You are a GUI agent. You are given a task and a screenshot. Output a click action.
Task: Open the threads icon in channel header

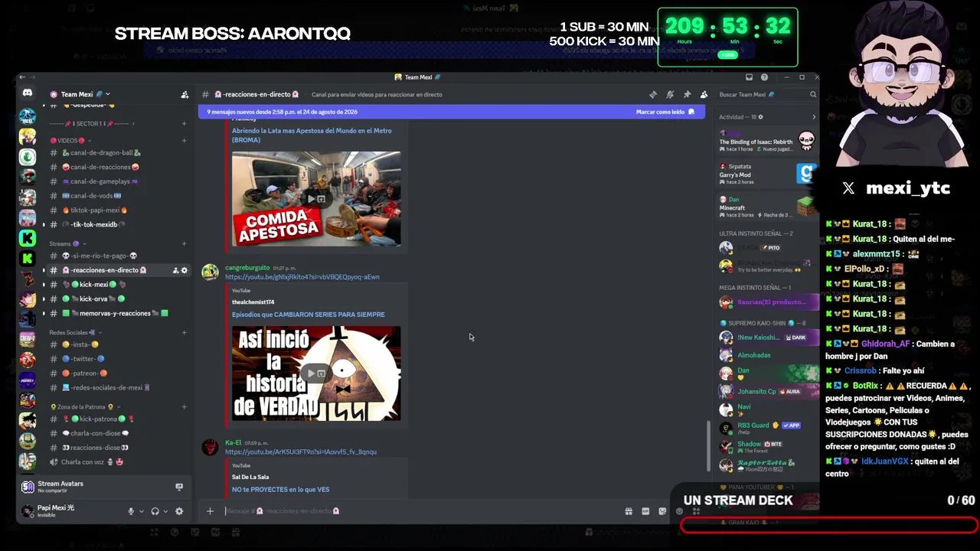[x=653, y=95]
